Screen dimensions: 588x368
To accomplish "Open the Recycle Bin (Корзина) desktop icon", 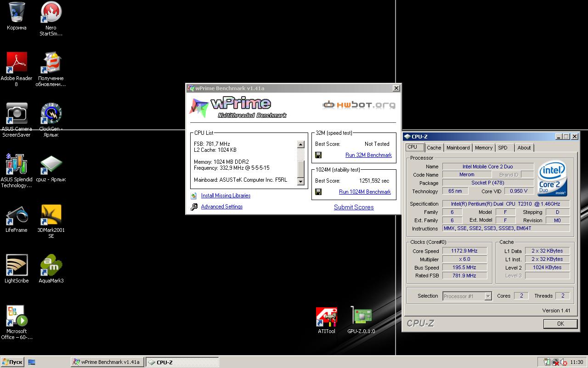I will [x=17, y=16].
